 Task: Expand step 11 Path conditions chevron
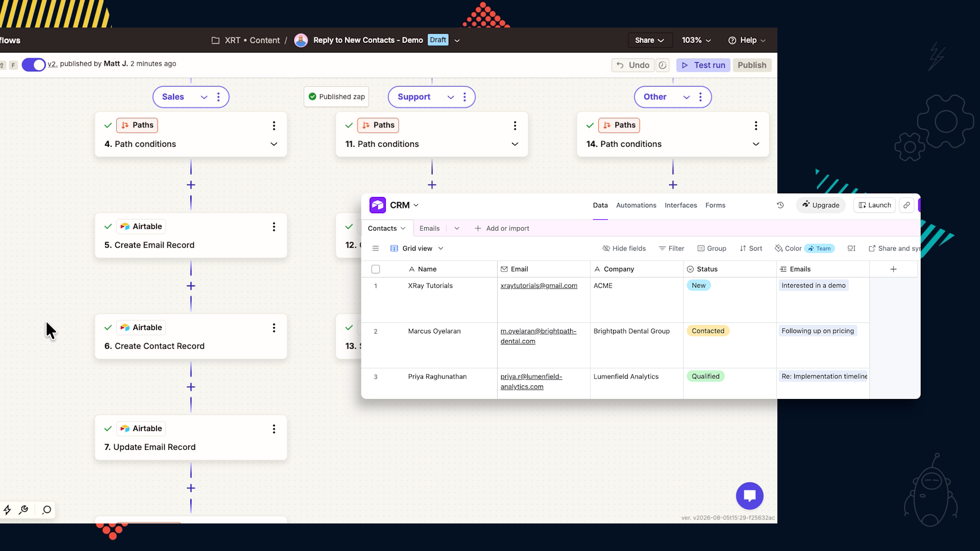[x=515, y=144]
